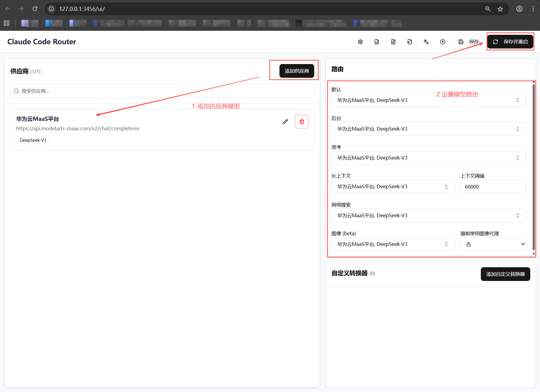This screenshot has width=540, height=392.
Task: Click the api.modelarts-maas.com provider URL text
Action: coord(78,128)
